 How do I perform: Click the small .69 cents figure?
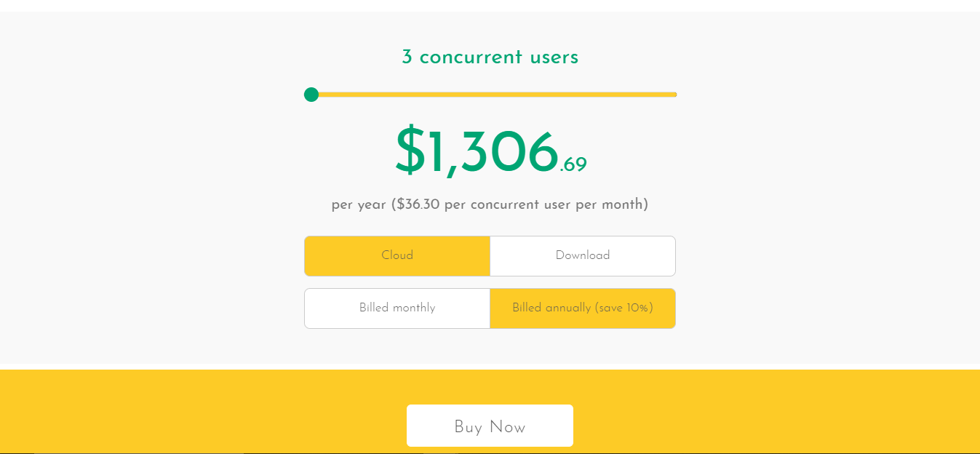pos(573,165)
